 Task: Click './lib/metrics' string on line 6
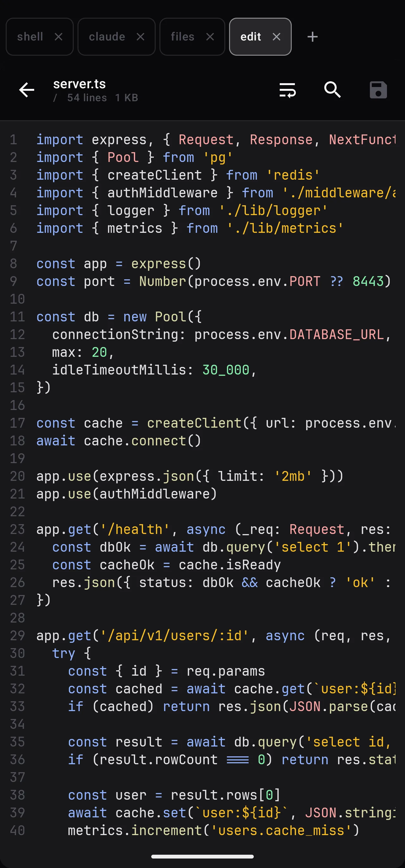285,228
